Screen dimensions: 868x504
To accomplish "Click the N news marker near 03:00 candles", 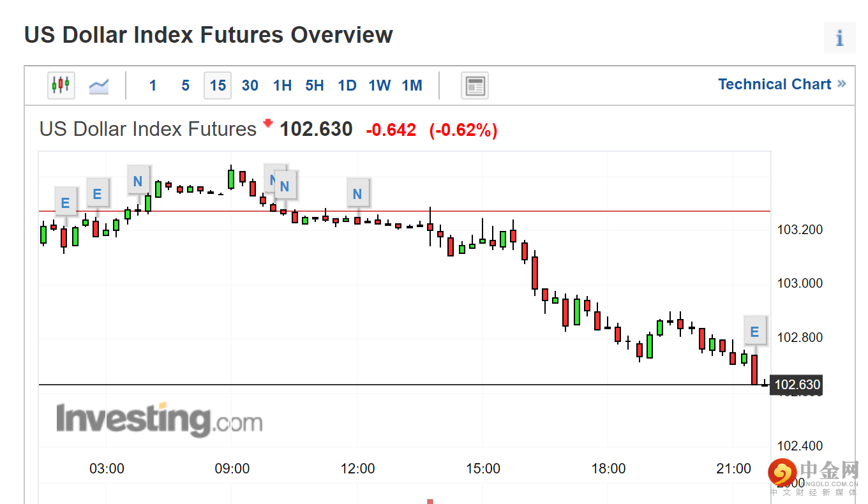I will (138, 181).
